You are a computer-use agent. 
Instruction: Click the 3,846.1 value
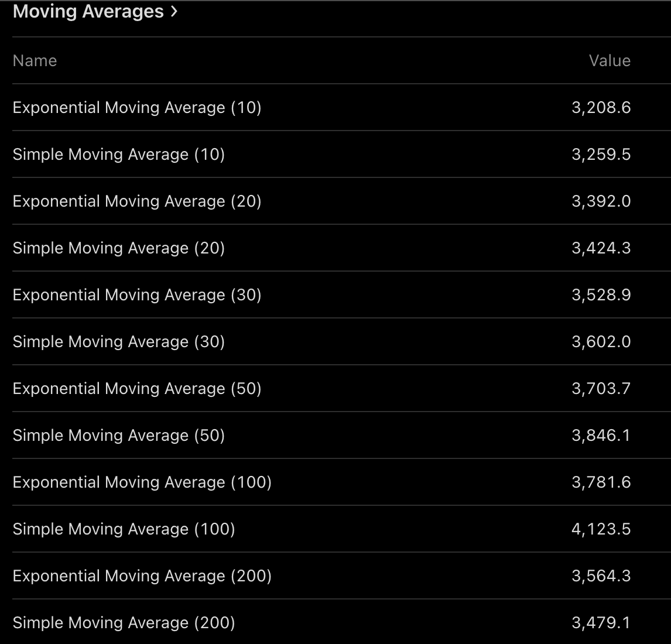[601, 436]
